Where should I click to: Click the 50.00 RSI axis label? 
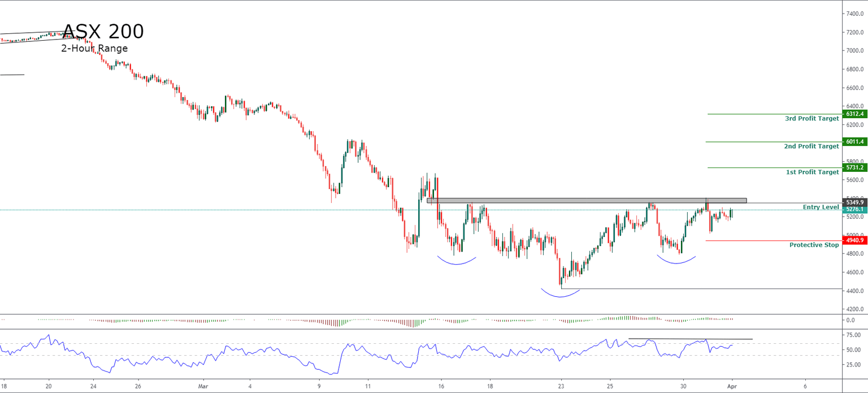853,350
